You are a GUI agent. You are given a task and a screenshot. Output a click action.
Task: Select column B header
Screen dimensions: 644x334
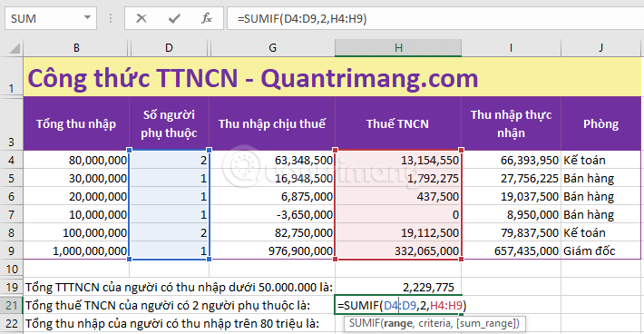pyautogui.click(x=76, y=48)
